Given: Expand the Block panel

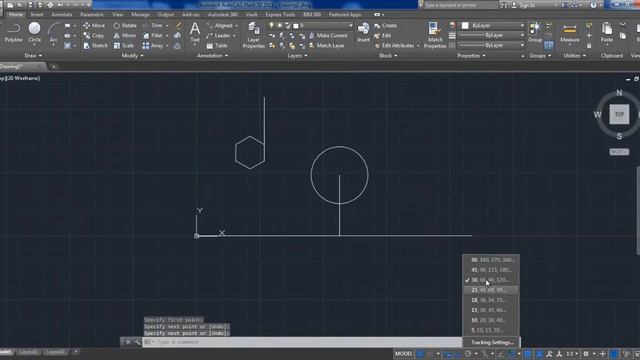Looking at the screenshot, I should point(388,56).
